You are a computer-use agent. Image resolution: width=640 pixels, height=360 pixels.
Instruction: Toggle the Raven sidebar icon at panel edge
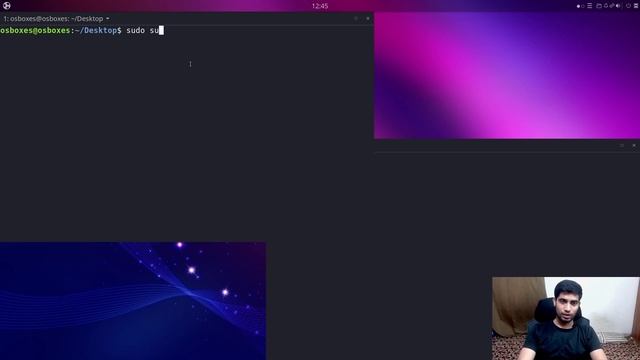pyautogui.click(x=636, y=6)
